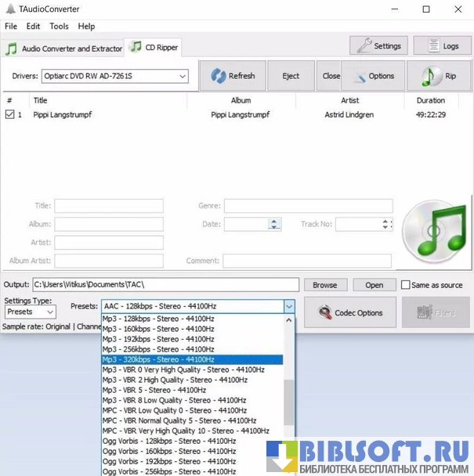This screenshot has width=474, height=476.
Task: Open the Tools menu
Action: coord(59,27)
